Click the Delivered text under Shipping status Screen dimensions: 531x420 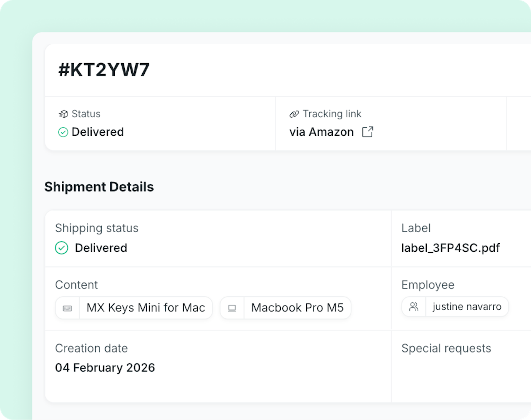(101, 248)
